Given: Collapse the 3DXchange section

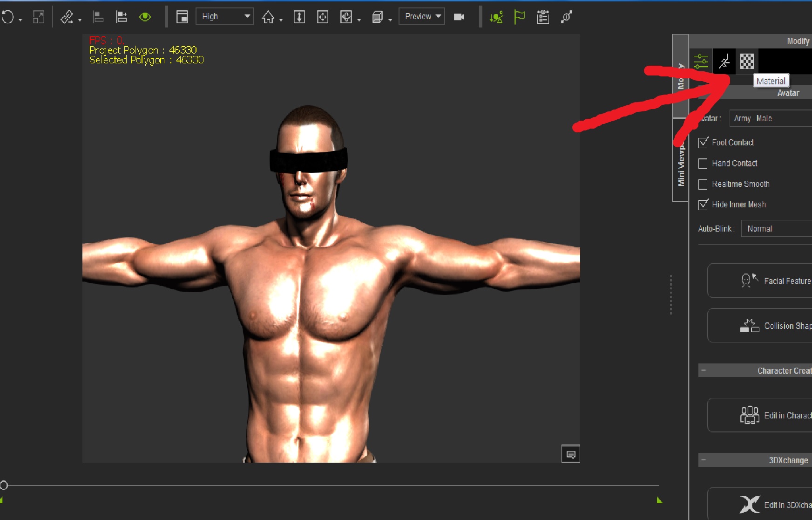Looking at the screenshot, I should coord(704,460).
